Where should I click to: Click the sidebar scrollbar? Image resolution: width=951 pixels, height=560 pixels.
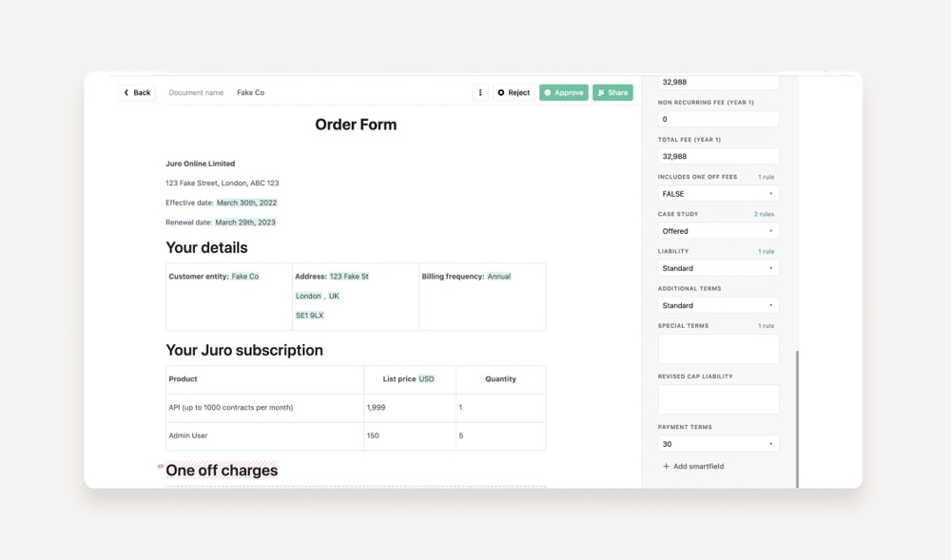797,418
